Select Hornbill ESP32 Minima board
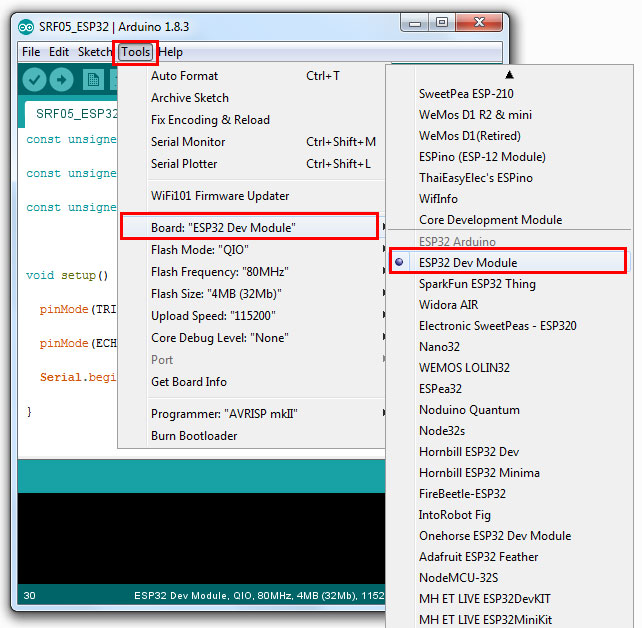The image size is (642, 628). (x=509, y=473)
